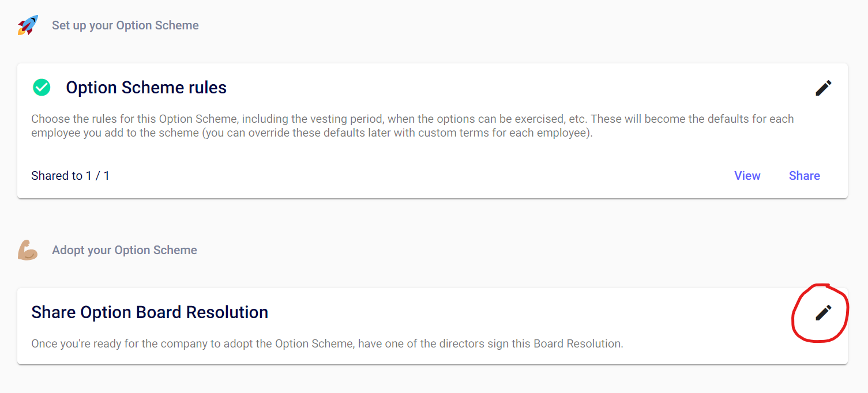Click the "Shared to 1 / 1" status text
Image resolution: width=868 pixels, height=393 pixels.
pyautogui.click(x=70, y=176)
